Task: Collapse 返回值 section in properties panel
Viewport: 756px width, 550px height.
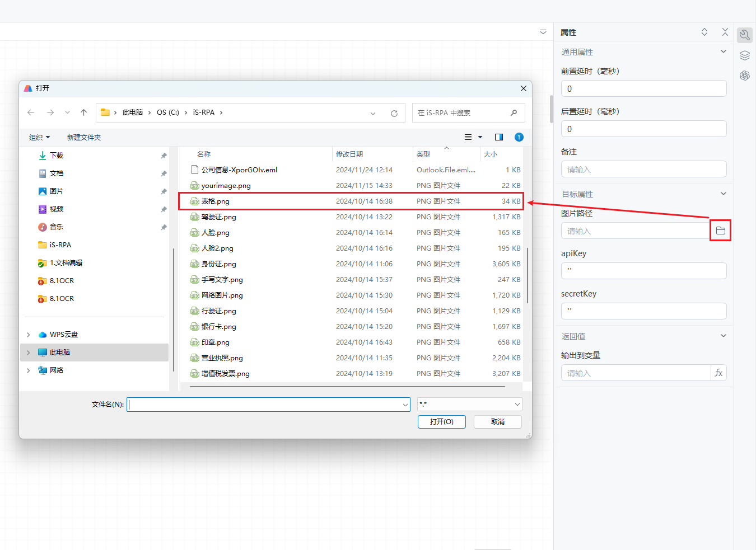Action: [724, 336]
